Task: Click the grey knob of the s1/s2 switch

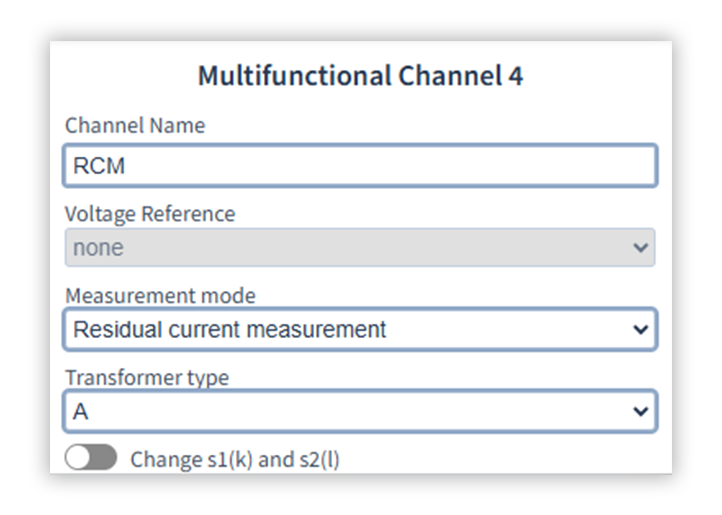Action: 80,459
